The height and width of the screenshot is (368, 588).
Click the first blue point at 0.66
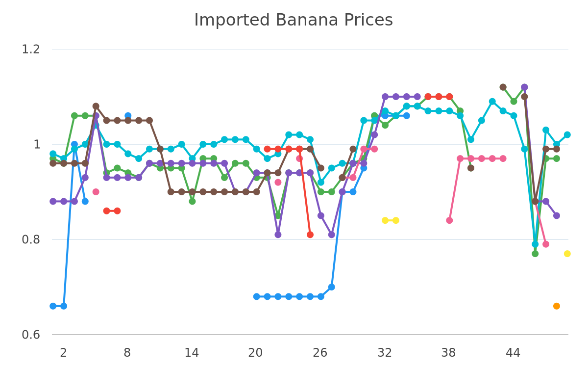tap(53, 306)
